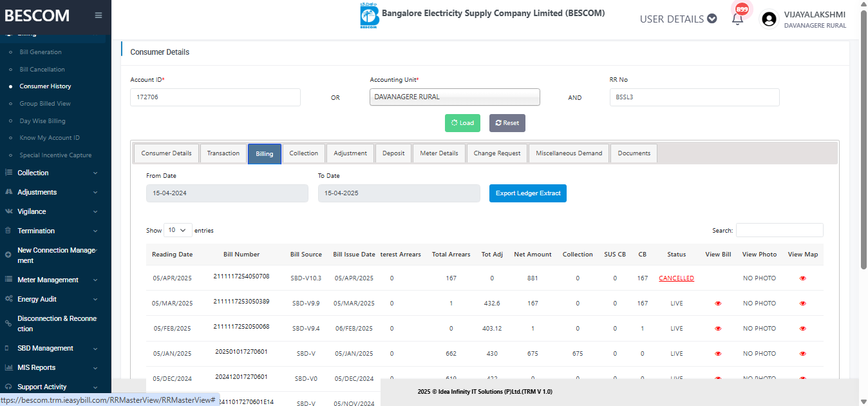Switch to the Meter Details tab
The image size is (868, 406).
pos(439,153)
